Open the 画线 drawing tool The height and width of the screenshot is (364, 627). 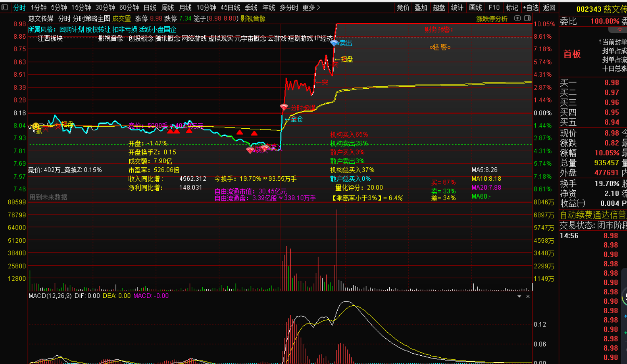tap(475, 7)
